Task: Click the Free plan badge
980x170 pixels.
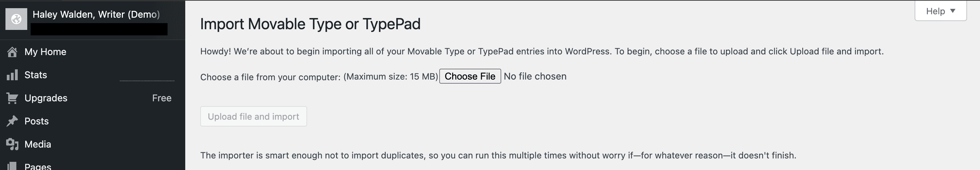Action: 162,98
